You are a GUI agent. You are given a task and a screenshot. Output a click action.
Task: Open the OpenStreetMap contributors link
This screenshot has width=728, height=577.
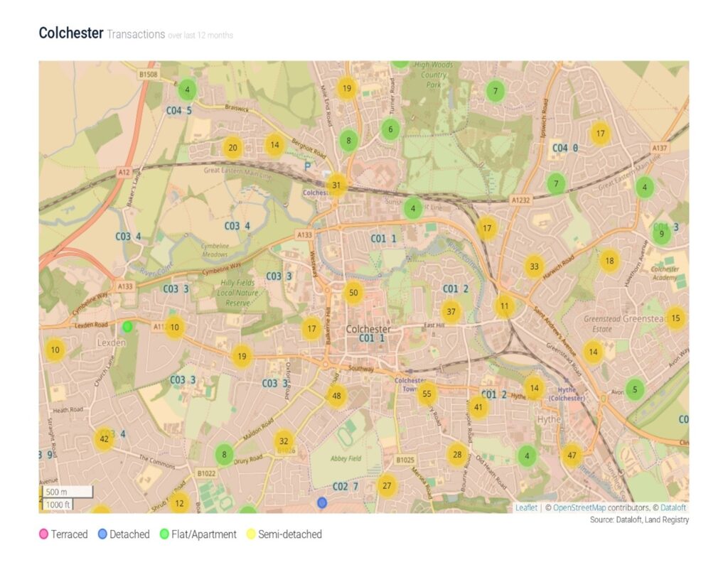tap(578, 508)
